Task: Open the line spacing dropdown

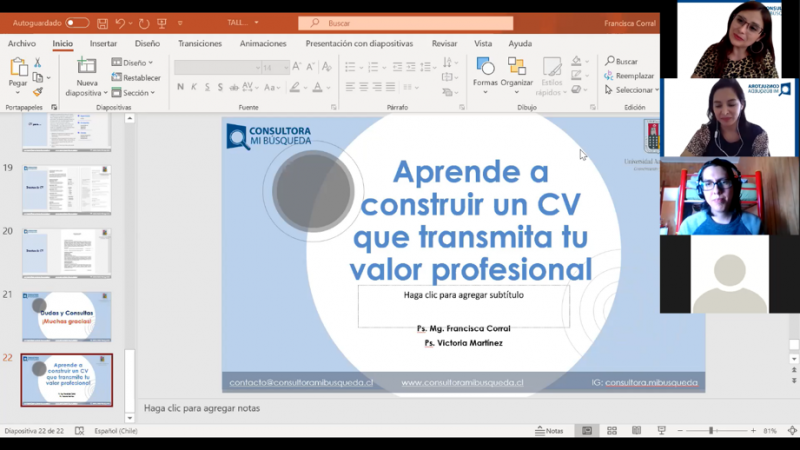Action: (428, 67)
